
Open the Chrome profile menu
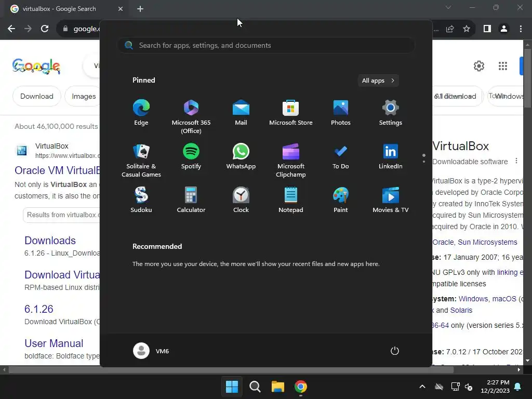[504, 29]
